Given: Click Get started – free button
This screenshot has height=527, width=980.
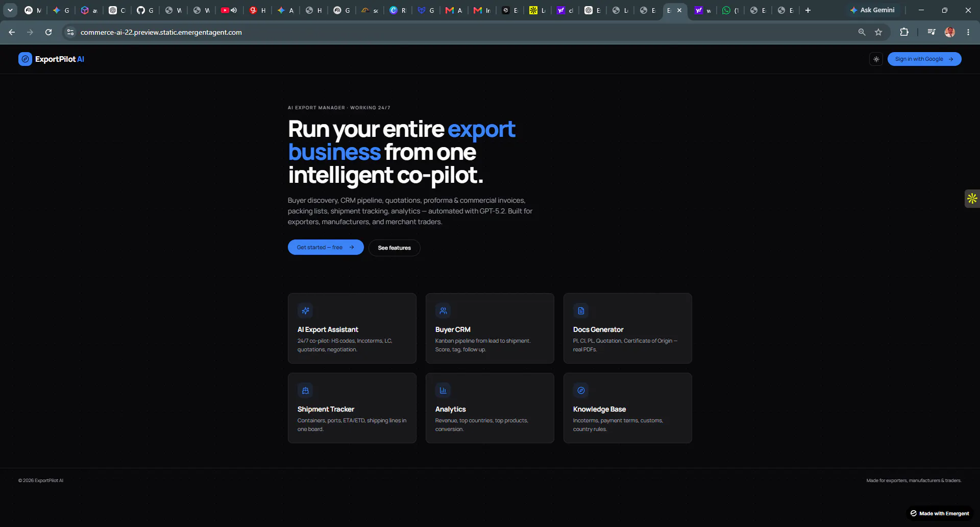Looking at the screenshot, I should click(326, 247).
